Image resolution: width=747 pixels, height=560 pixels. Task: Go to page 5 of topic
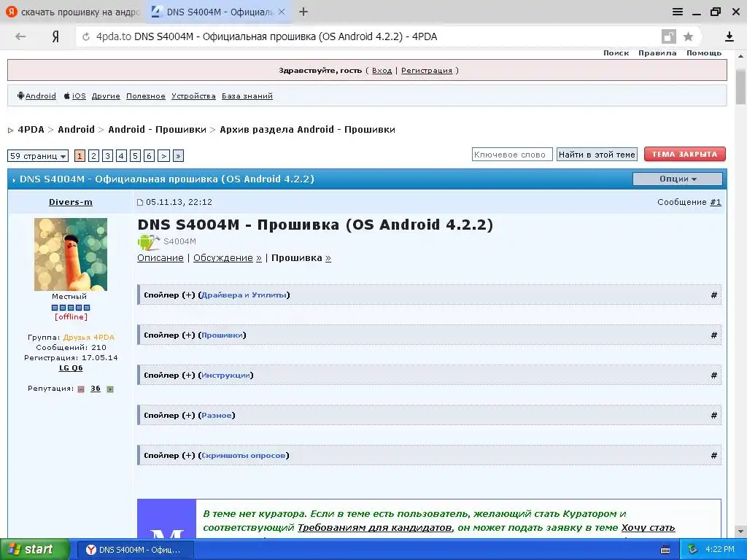coord(135,156)
